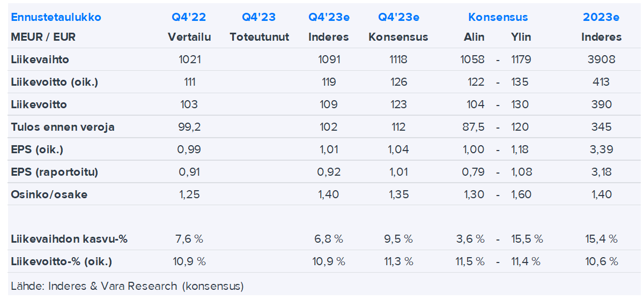Click the Toteutunut column subheader
Viewport: 644px width, 300px height.
click(259, 37)
